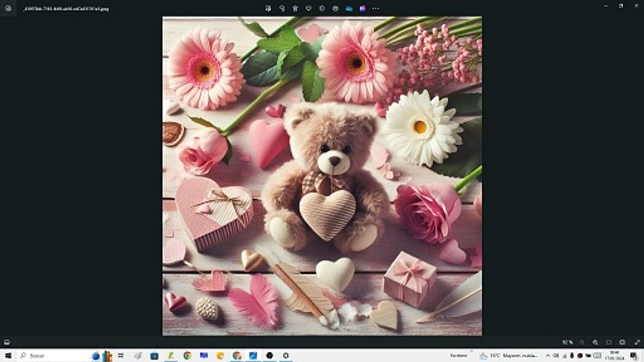644x362 pixels.
Task: Show hidden system tray icons
Action: pyautogui.click(x=547, y=355)
